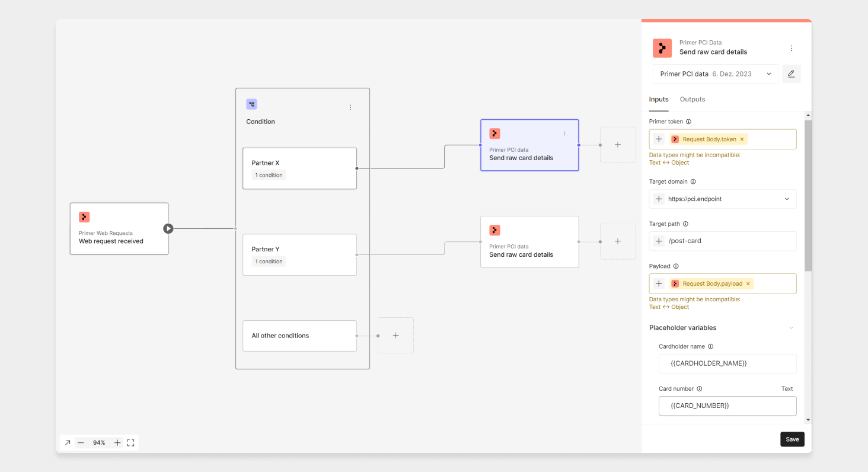Click the plus in the Target domain field
The image size is (868, 472).
[x=659, y=199]
